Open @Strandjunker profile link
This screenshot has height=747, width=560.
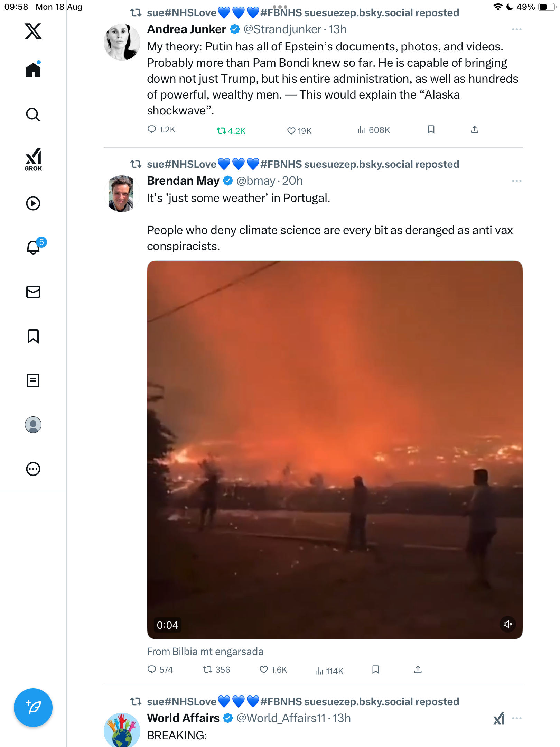(x=282, y=29)
